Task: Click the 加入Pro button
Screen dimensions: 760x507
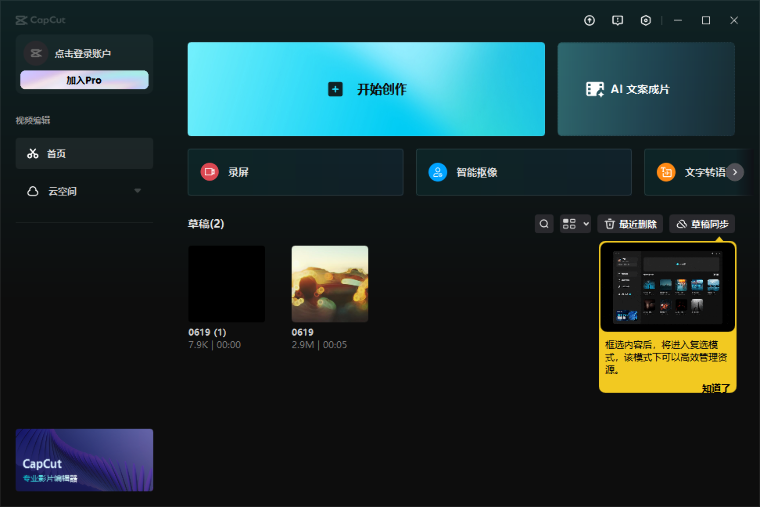Action: 84,80
